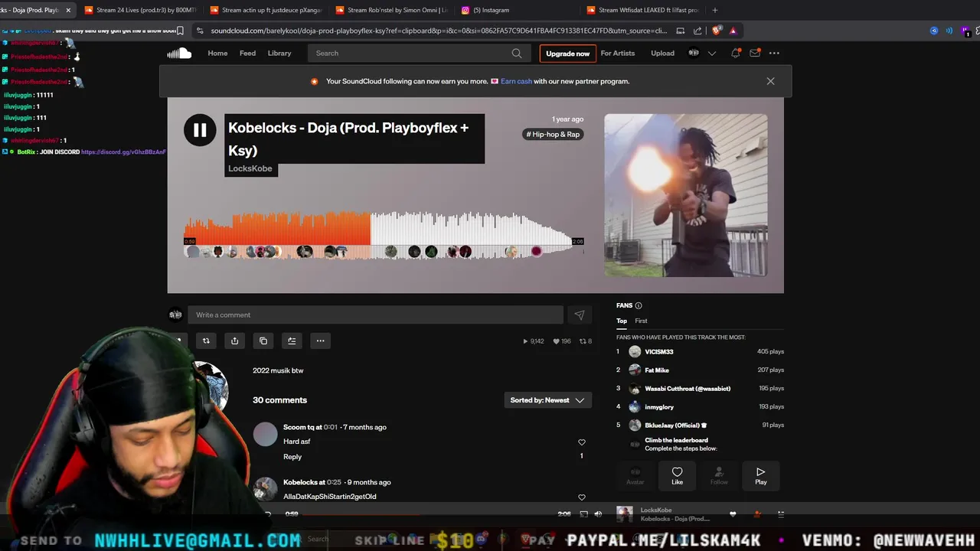The height and width of the screenshot is (551, 980).
Task: View the 8 reposts count
Action: 586,341
